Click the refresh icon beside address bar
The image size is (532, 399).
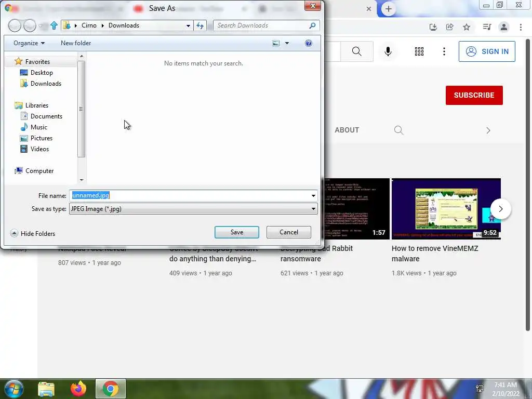[200, 25]
